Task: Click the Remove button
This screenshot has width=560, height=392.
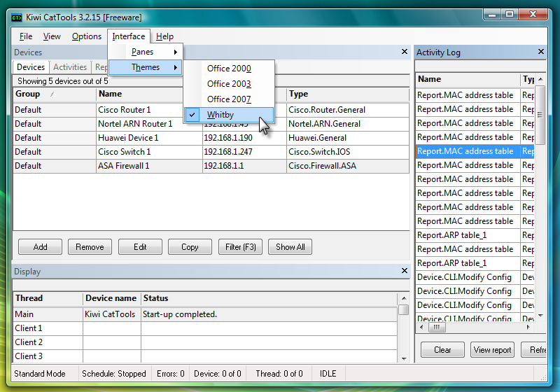Action: coord(90,247)
